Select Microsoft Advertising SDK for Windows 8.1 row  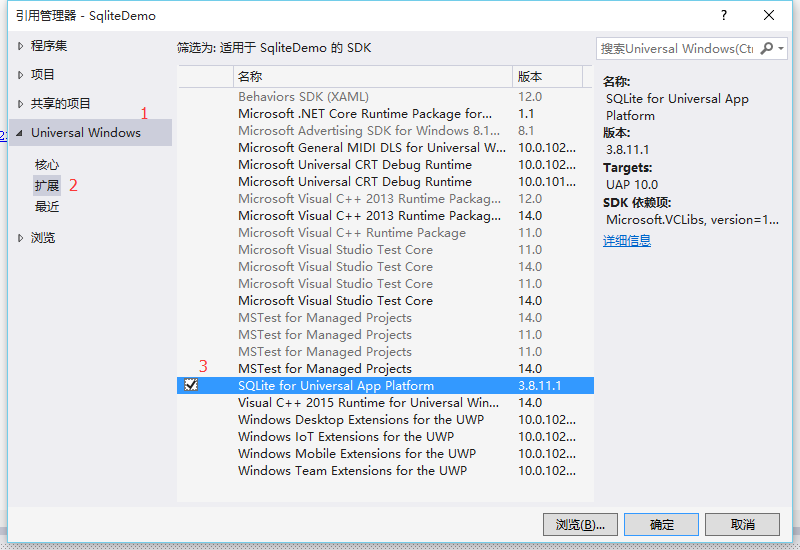[x=385, y=131]
